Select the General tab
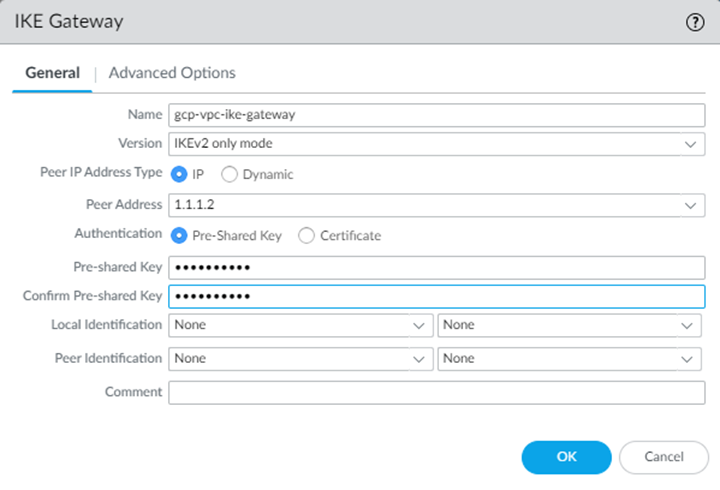This screenshot has width=720, height=490. point(52,73)
